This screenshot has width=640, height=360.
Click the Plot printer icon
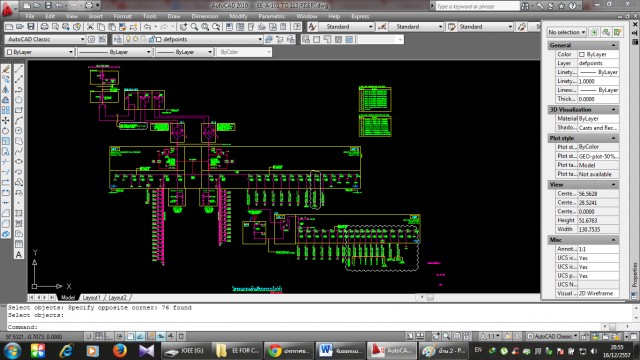point(44,27)
